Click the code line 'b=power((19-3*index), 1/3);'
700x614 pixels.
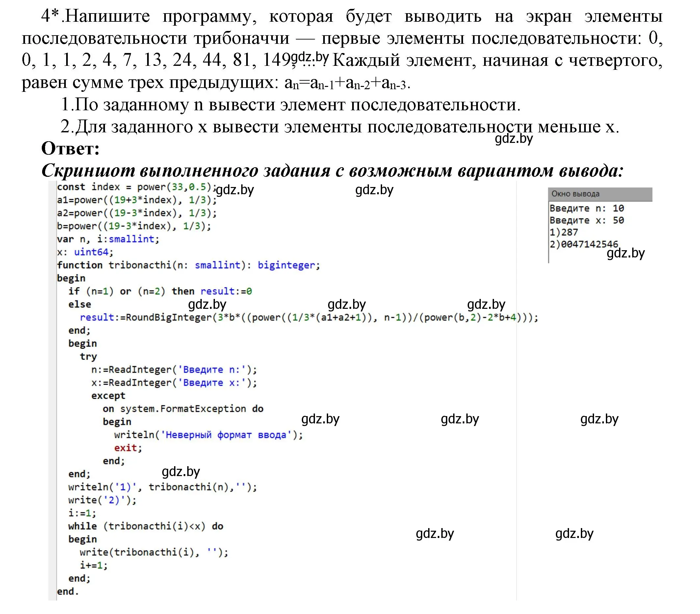pyautogui.click(x=134, y=226)
